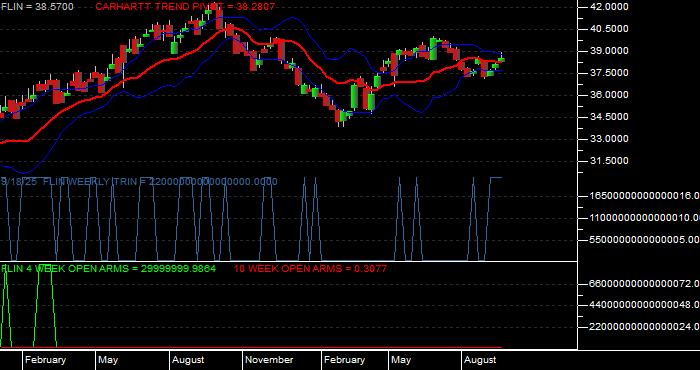Select the earliest May date axis label

108,360
